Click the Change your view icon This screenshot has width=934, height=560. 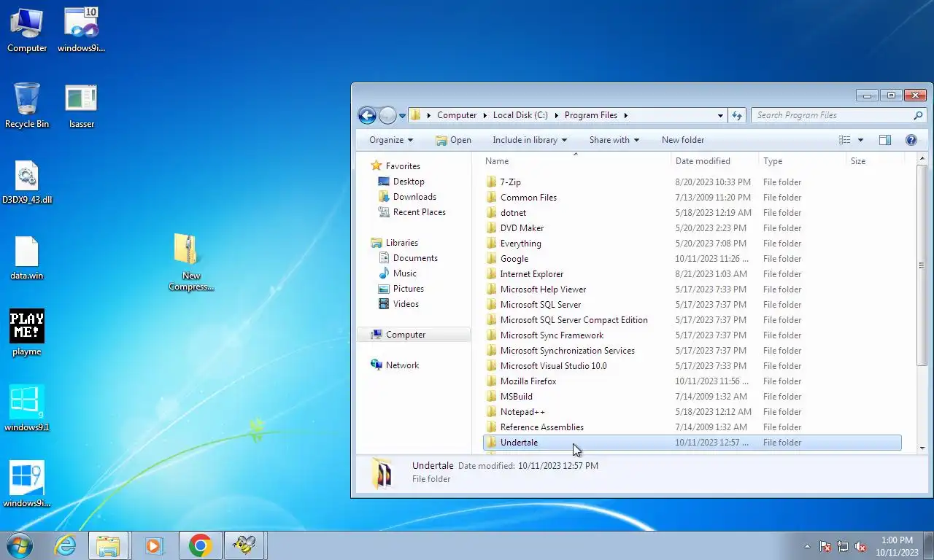tap(845, 140)
